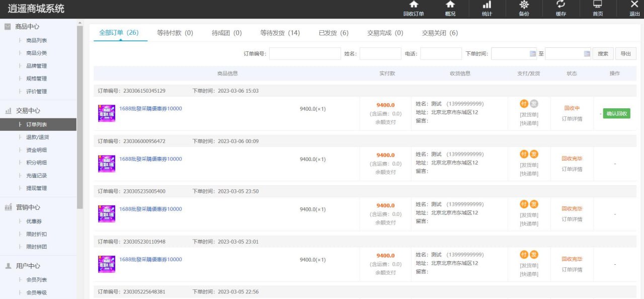This screenshot has width=644, height=299.
Task: Click calendar icon in end date field
Action: pos(587,54)
